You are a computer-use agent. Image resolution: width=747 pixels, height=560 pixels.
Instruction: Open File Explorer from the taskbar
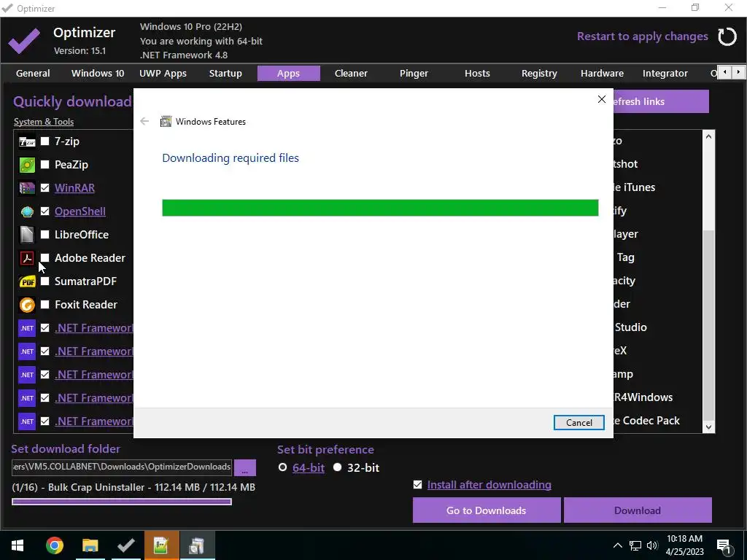(90, 545)
